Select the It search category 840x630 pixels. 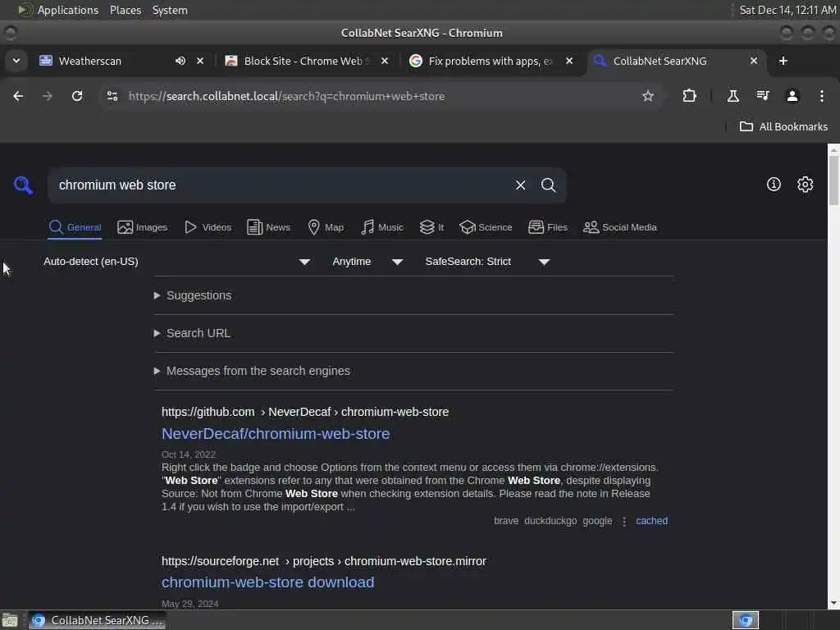[x=431, y=228]
